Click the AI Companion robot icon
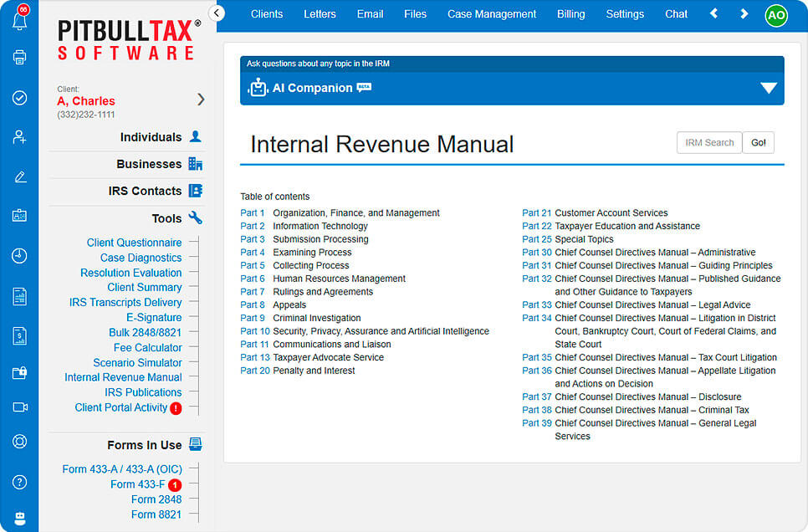This screenshot has width=808, height=532. (x=258, y=88)
